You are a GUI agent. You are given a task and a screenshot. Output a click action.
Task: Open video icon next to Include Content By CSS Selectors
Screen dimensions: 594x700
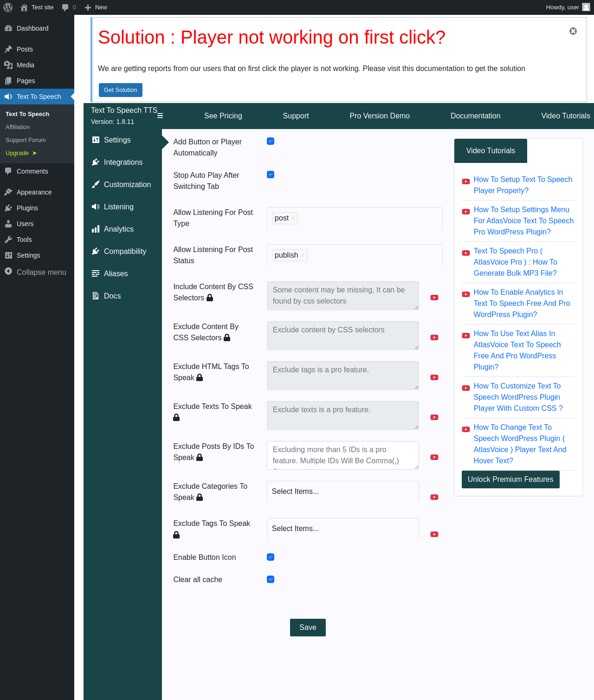(434, 298)
